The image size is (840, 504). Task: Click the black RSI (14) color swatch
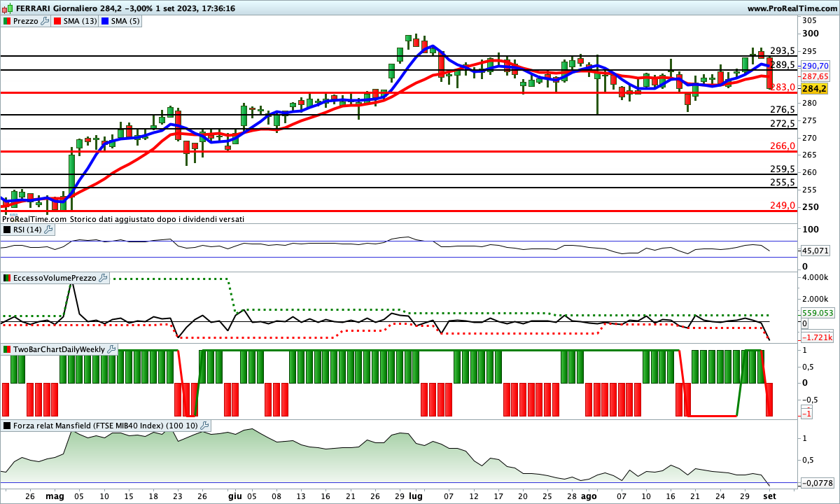(7, 230)
